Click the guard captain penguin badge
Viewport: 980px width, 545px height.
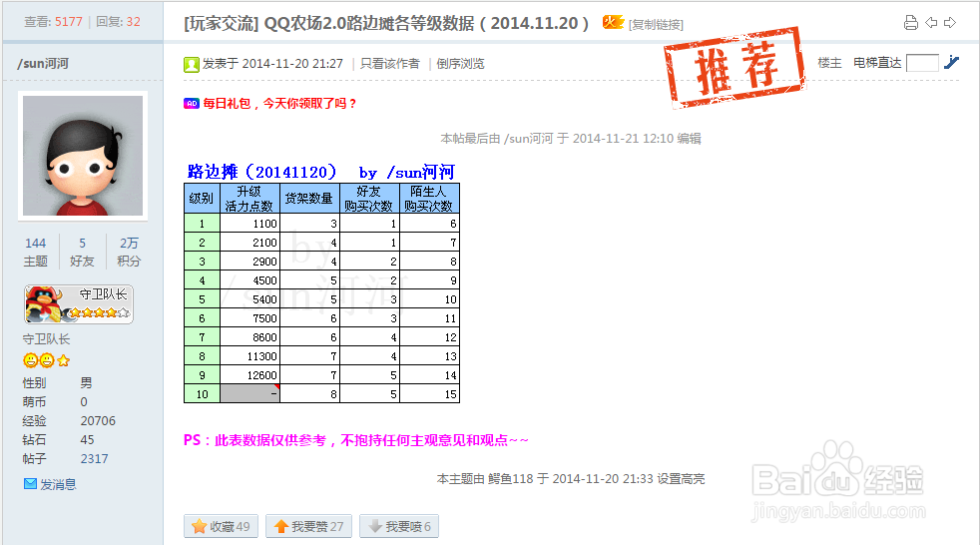click(x=79, y=304)
